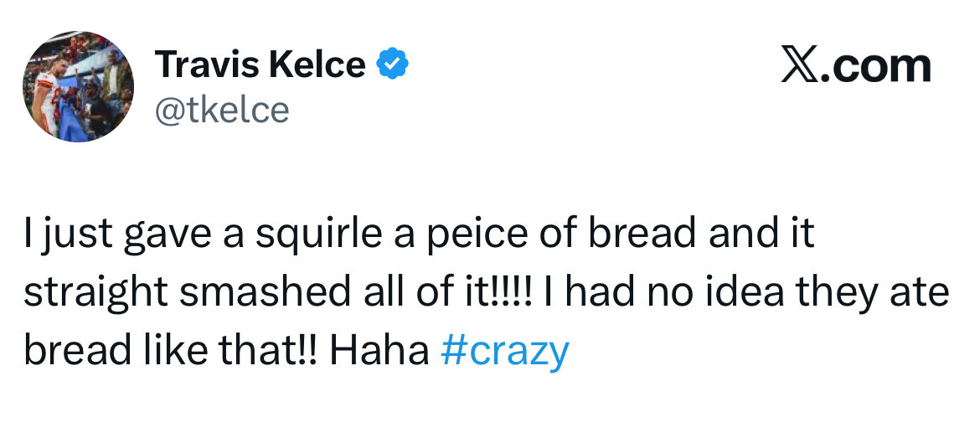Click the blue verified checkmark badge

point(392,64)
